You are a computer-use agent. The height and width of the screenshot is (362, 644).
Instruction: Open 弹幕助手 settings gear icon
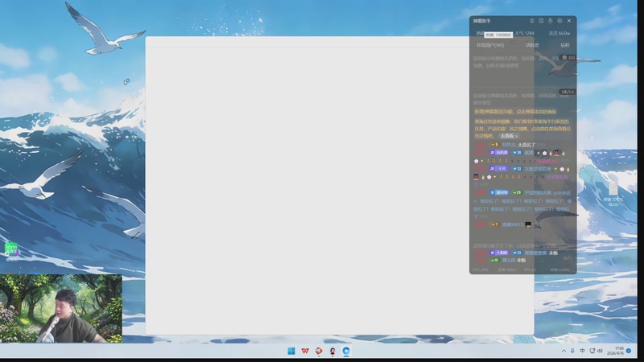(559, 21)
